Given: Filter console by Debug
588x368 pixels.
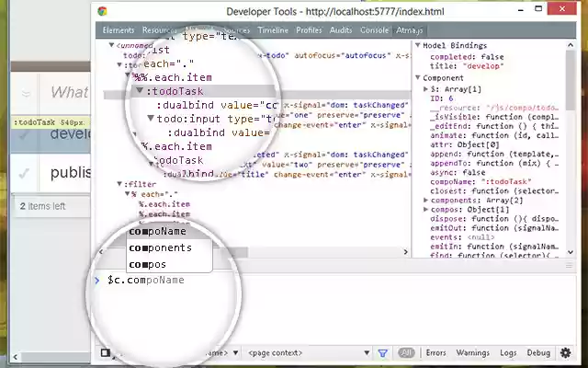Looking at the screenshot, I should tap(538, 353).
